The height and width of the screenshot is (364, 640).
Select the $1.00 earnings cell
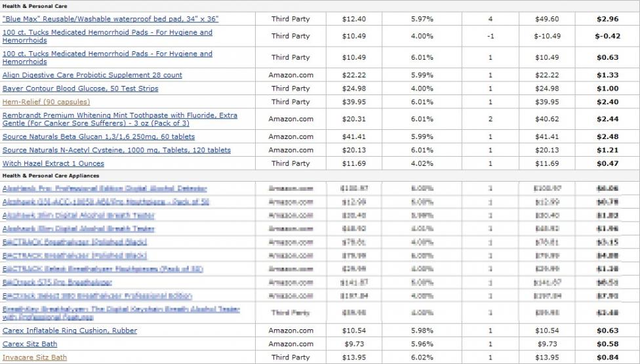[x=607, y=89]
